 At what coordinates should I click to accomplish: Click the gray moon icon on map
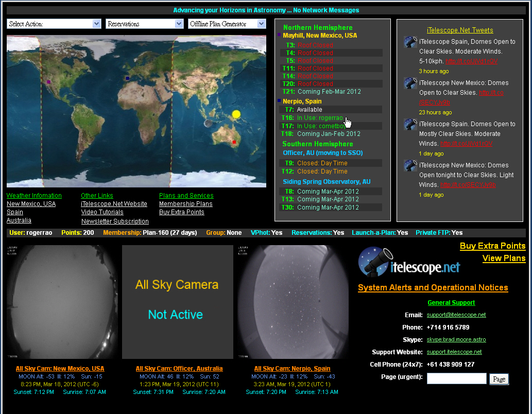pos(208,124)
